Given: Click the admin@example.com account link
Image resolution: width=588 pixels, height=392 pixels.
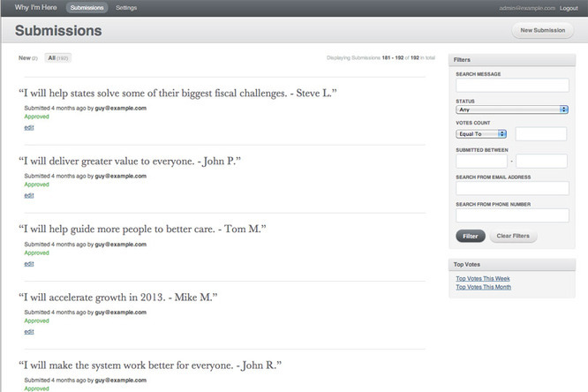Looking at the screenshot, I should (x=527, y=8).
